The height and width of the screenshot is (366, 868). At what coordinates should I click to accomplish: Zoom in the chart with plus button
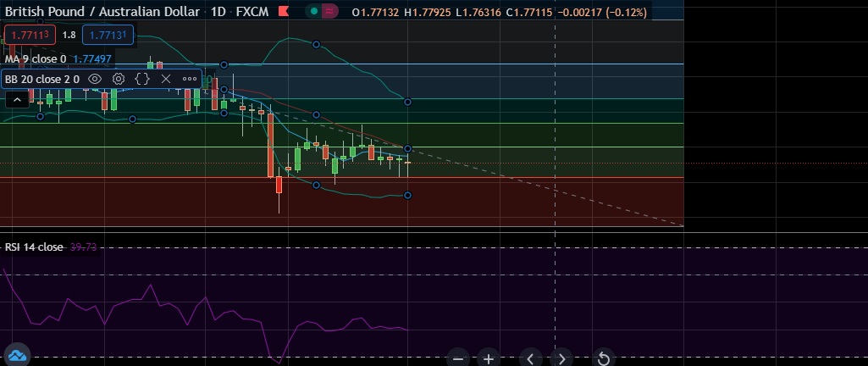click(x=489, y=359)
